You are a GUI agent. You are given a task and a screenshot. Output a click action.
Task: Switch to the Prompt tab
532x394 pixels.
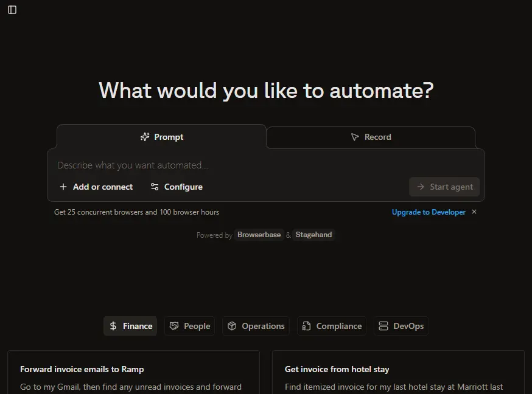pos(161,137)
